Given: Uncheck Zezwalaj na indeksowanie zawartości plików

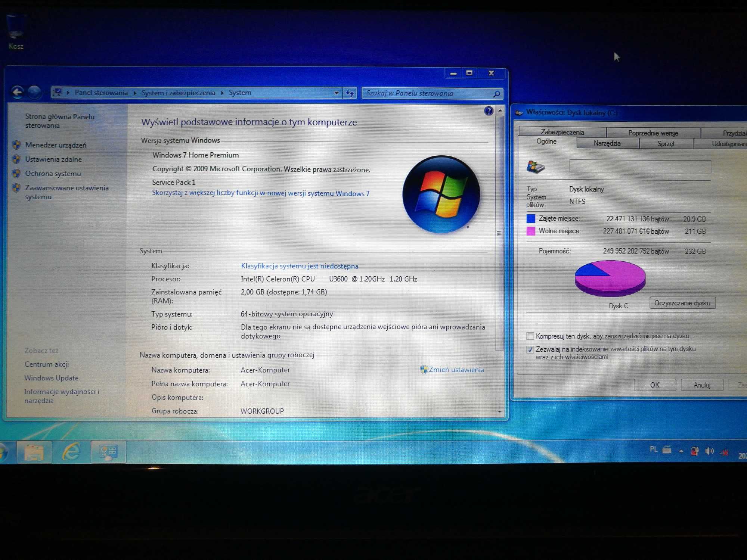Looking at the screenshot, I should (530, 349).
